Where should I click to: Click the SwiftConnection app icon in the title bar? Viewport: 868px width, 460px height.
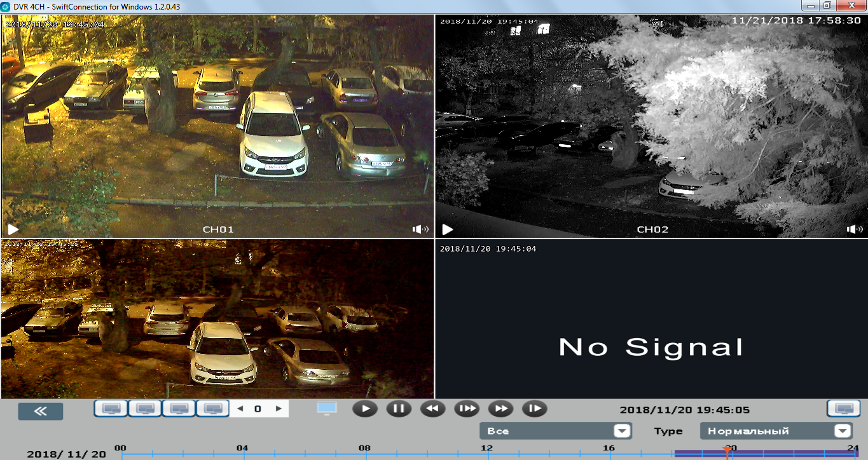pos(6,6)
